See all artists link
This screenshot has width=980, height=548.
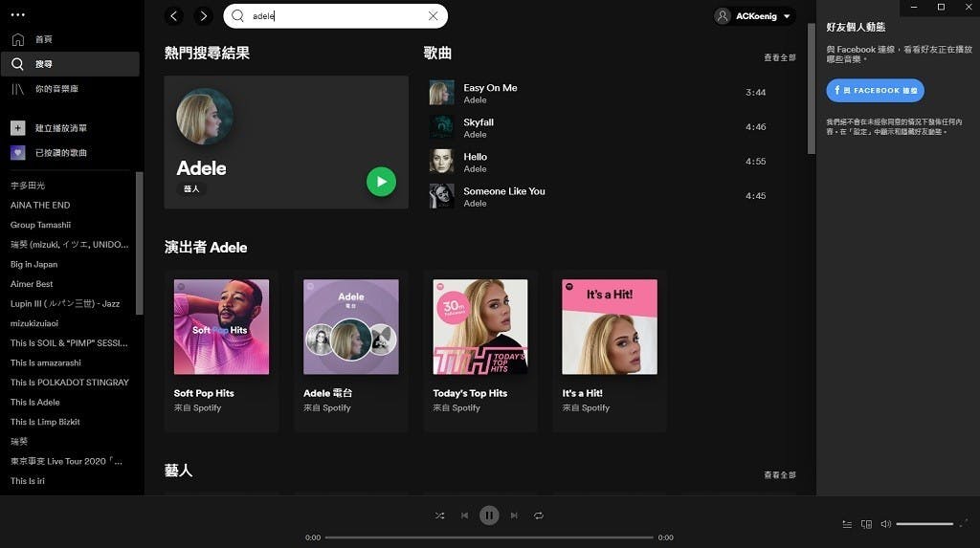pyautogui.click(x=779, y=475)
